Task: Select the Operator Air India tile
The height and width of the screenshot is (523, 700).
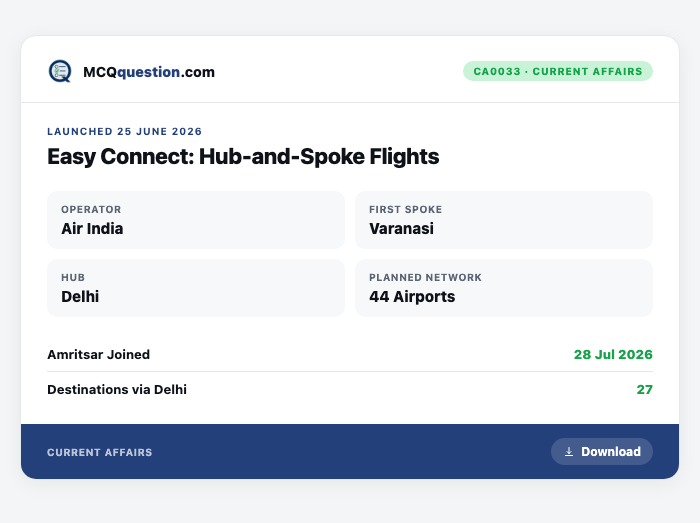Action: pyautogui.click(x=196, y=220)
